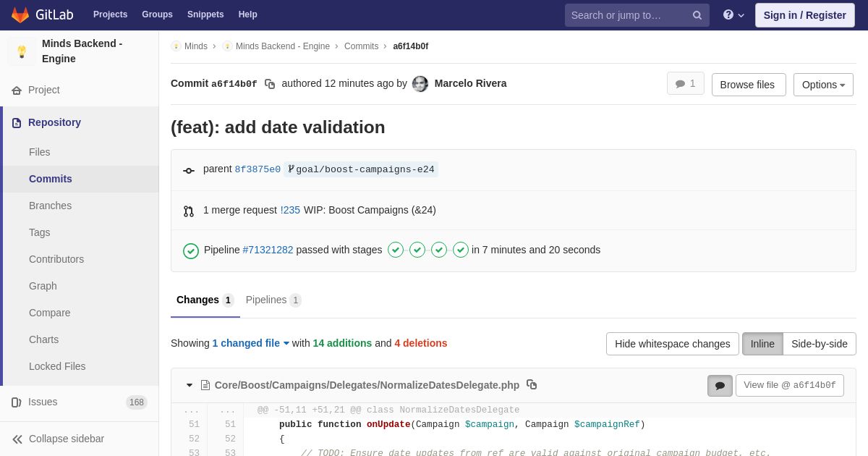868x456 pixels.
Task: Collapse the NormalizeDatesDelegate.php diff
Action: (x=190, y=385)
